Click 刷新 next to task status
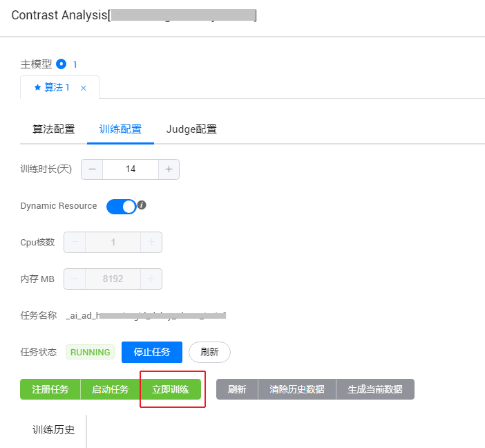485x448 pixels. pos(209,352)
